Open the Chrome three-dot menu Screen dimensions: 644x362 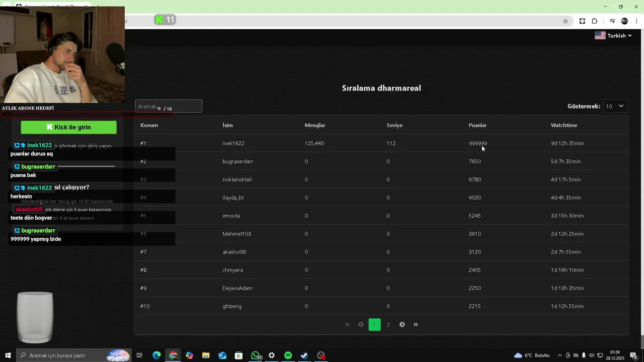(x=637, y=21)
